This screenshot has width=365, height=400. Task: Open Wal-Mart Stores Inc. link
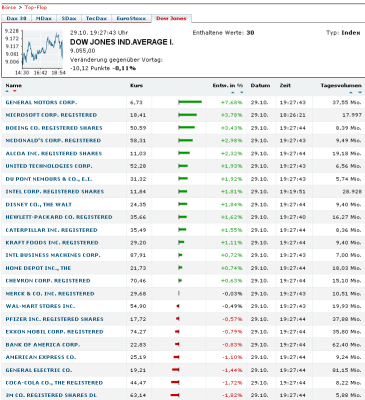coord(40,306)
